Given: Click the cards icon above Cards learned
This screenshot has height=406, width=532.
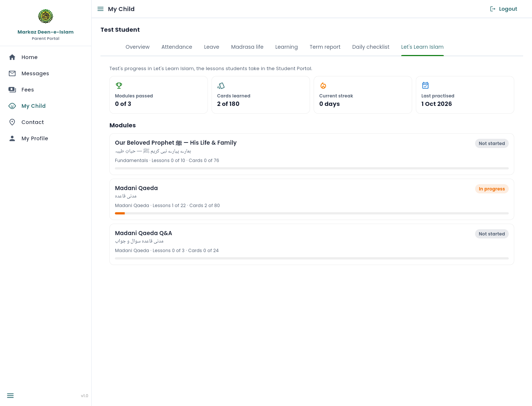Looking at the screenshot, I should pyautogui.click(x=221, y=86).
